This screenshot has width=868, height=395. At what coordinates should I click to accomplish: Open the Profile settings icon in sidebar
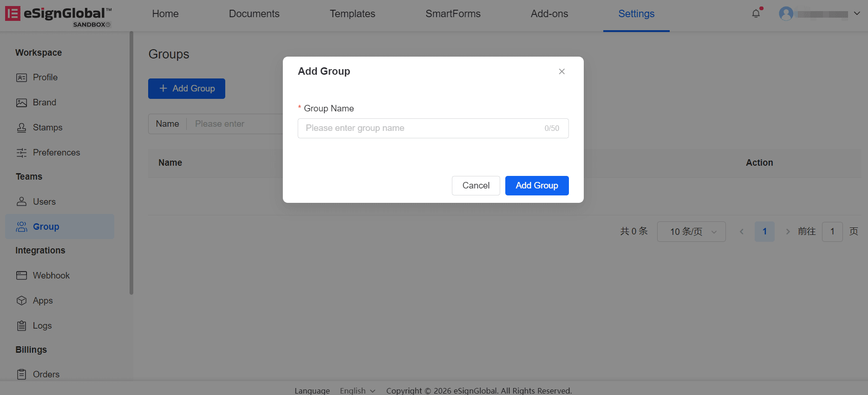click(21, 78)
